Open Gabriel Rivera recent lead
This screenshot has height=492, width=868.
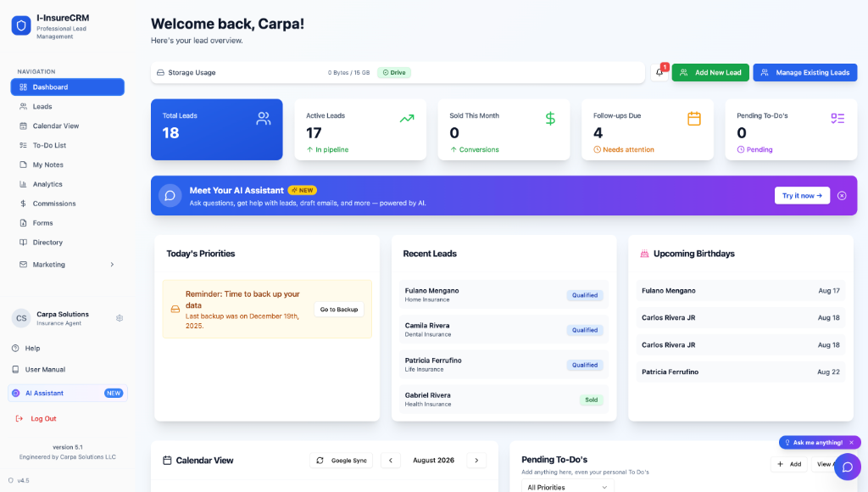[504, 400]
